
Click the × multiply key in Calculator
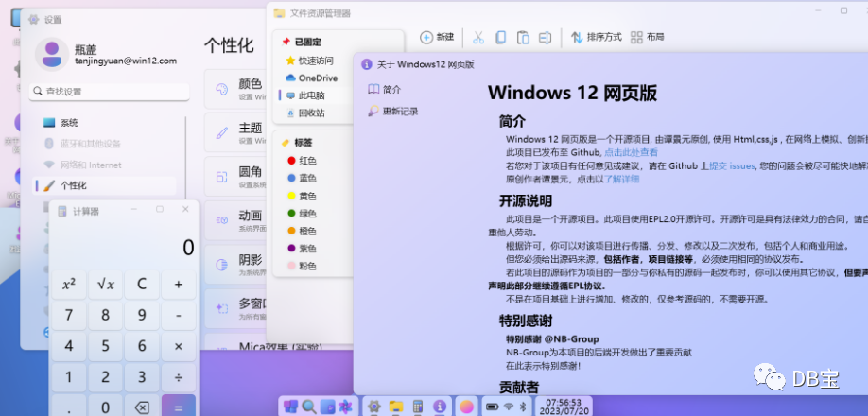point(179,346)
